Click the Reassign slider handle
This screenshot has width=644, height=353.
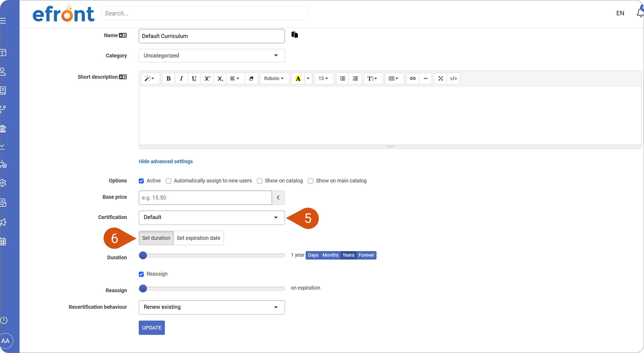click(143, 288)
